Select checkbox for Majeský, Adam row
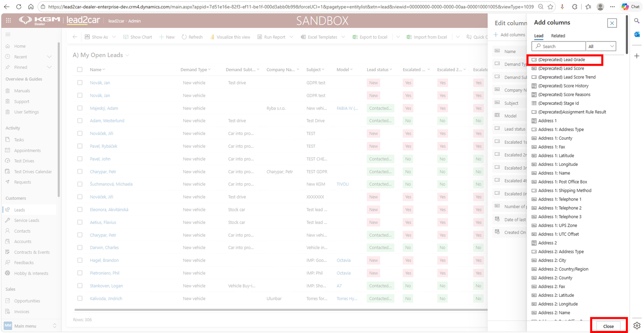Viewport: 644px width, 333px height. 80,108
